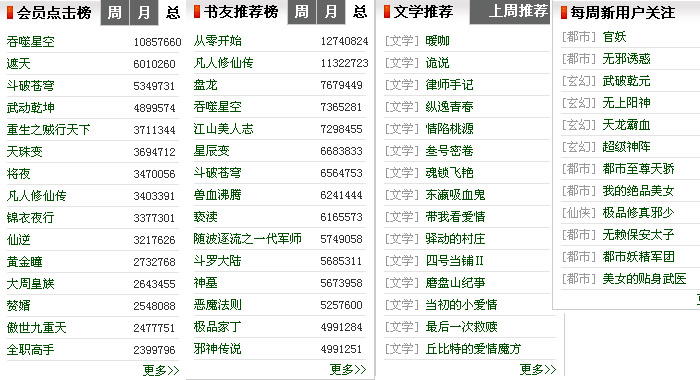Open the title 四号当铺II
This screenshot has height=380, width=700.
tap(454, 261)
